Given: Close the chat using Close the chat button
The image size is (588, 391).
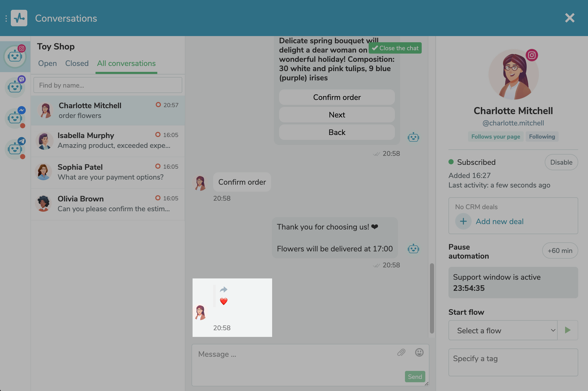Looking at the screenshot, I should [395, 48].
